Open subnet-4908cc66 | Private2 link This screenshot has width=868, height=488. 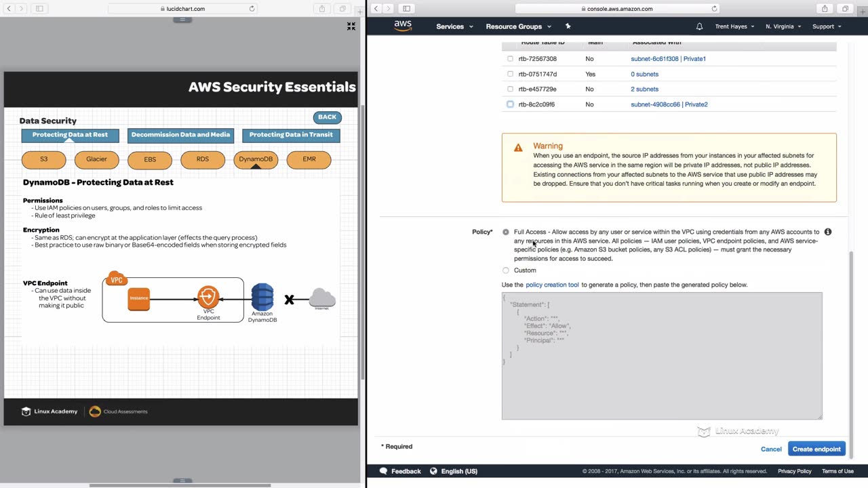pos(669,104)
